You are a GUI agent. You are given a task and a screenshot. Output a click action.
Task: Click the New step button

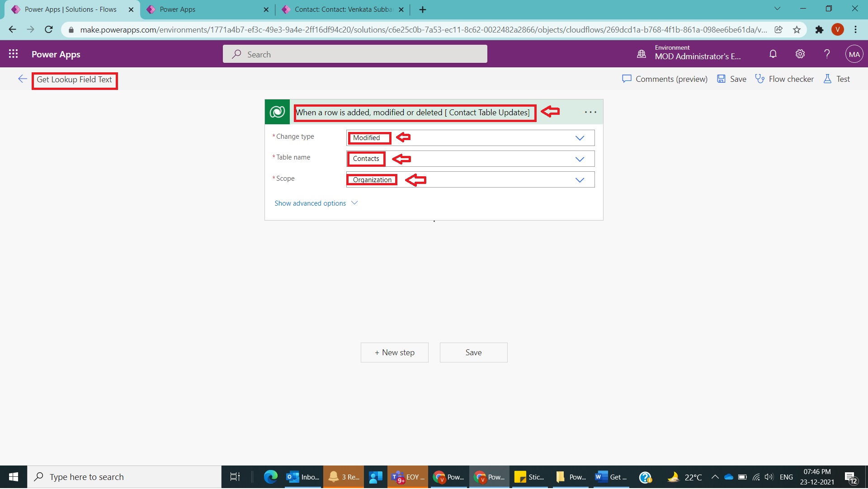[x=394, y=353]
